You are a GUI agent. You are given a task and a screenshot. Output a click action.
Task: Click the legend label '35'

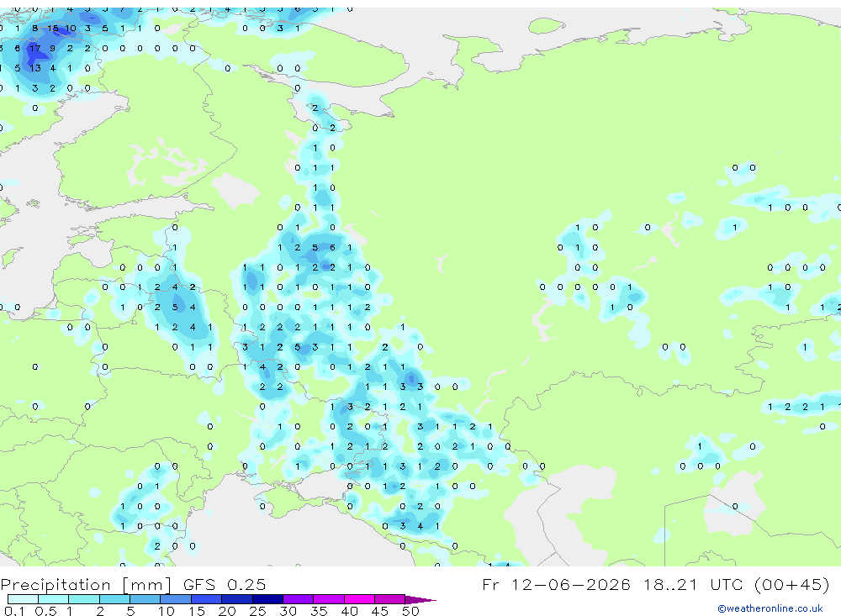click(x=319, y=611)
